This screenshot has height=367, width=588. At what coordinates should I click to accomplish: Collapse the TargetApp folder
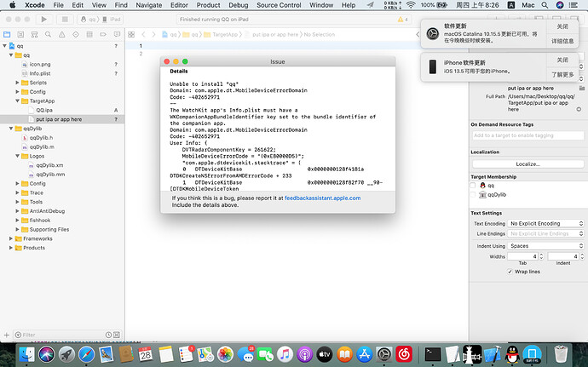17,100
